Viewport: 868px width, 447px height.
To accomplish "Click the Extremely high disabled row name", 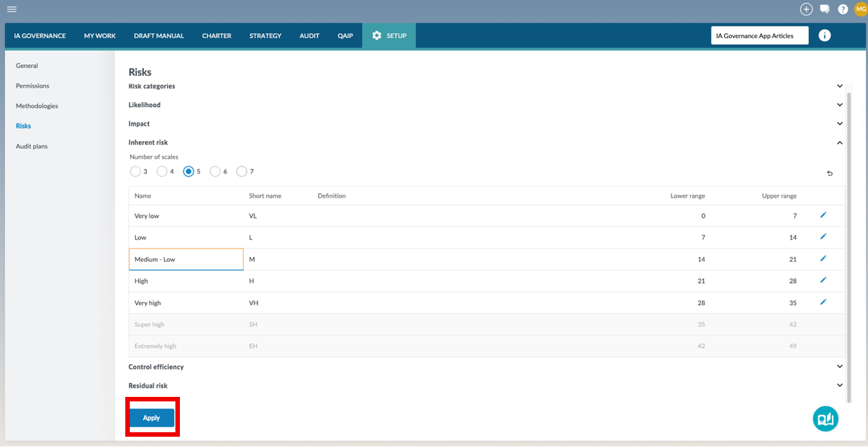I will tap(155, 346).
